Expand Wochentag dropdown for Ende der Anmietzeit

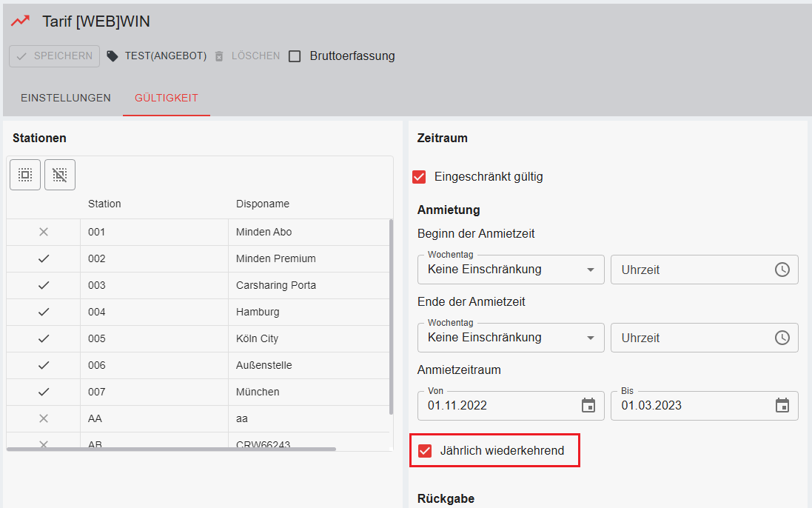pos(590,338)
